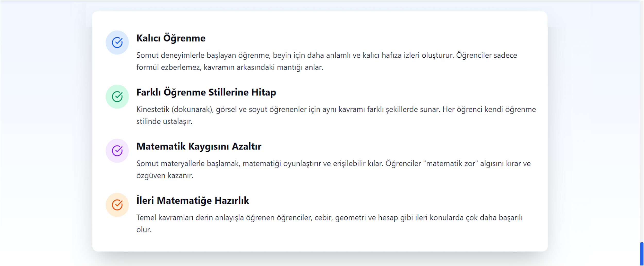Click the blue checkmark icon beside Kalıcı Öğrenme
644x266 pixels.
click(x=117, y=42)
